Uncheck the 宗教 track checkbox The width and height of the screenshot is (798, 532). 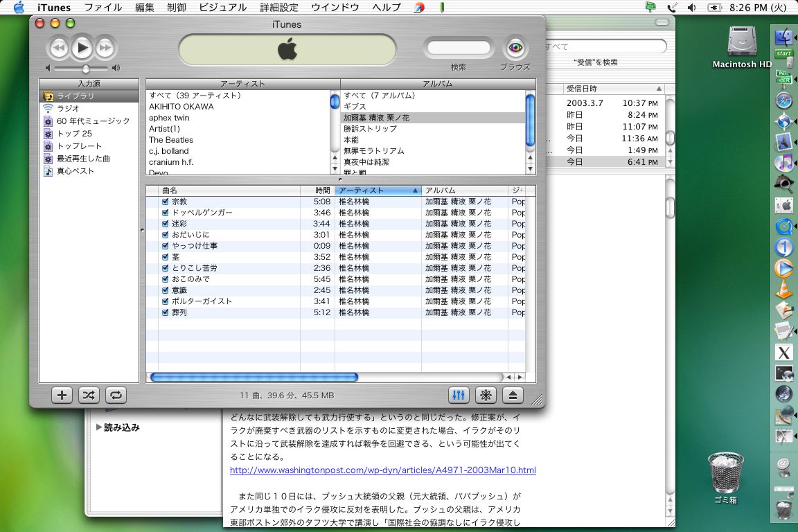165,202
